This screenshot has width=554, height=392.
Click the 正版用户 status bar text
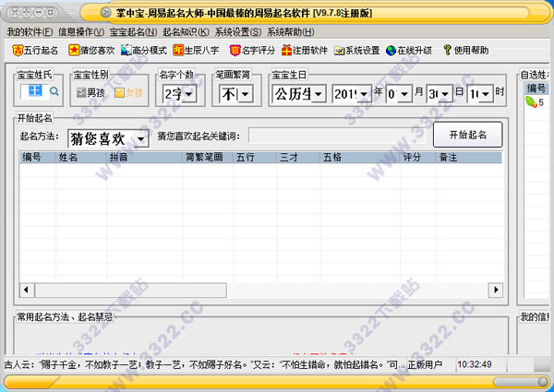(x=425, y=364)
